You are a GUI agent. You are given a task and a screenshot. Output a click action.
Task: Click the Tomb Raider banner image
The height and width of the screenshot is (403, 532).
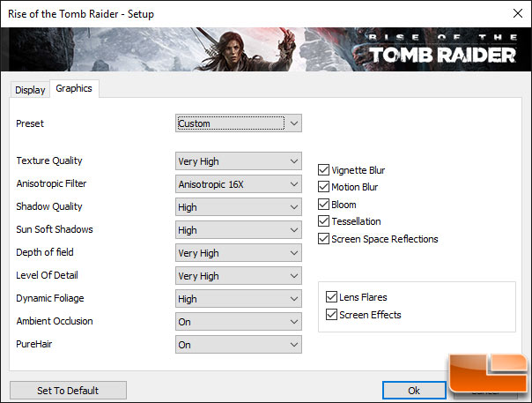[266, 49]
